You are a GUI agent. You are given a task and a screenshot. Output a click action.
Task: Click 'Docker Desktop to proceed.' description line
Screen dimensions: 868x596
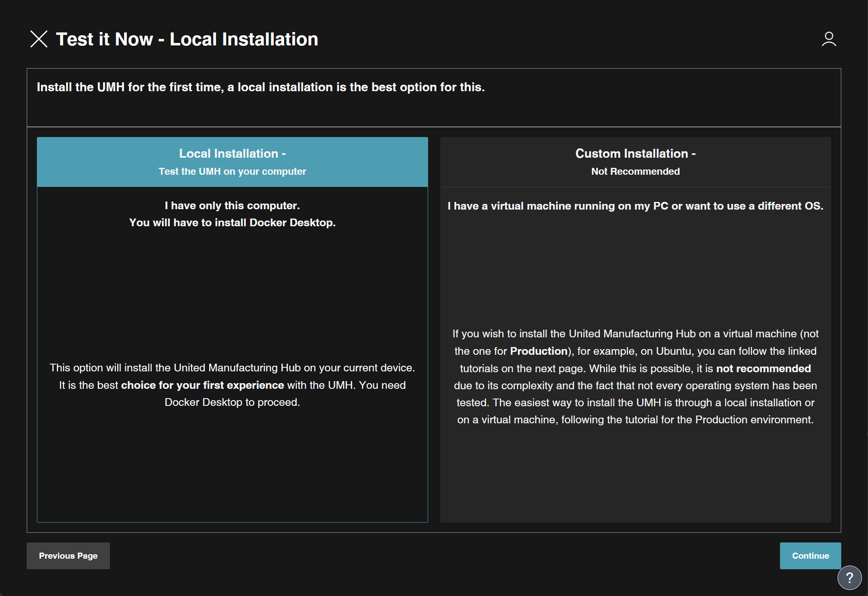(x=232, y=402)
